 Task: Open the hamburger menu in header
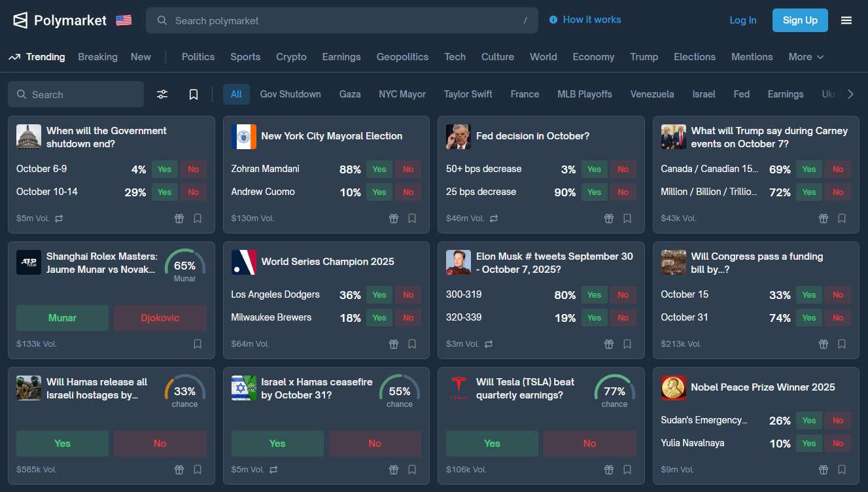846,20
